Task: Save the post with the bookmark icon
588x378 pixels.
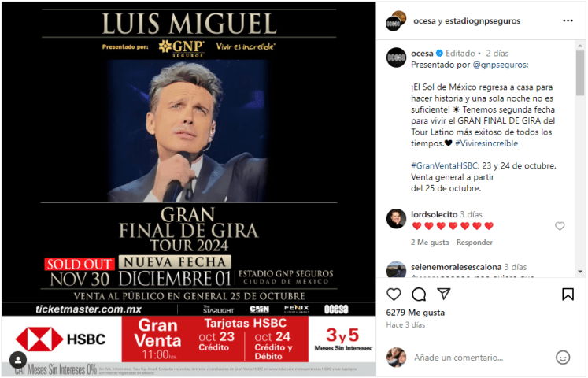Action: coord(568,295)
